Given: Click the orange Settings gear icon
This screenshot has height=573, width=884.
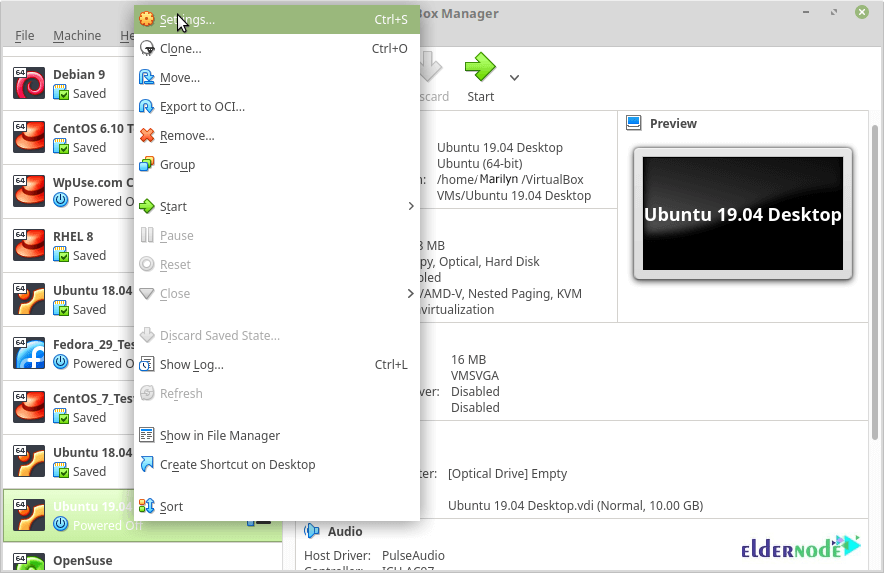Looking at the screenshot, I should (147, 19).
